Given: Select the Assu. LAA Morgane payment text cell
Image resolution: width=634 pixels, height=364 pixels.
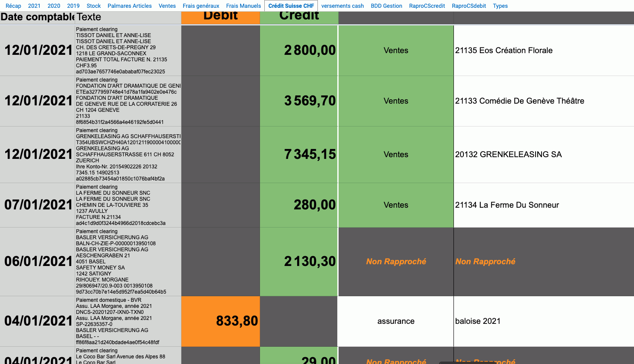Looking at the screenshot, I should click(128, 321).
